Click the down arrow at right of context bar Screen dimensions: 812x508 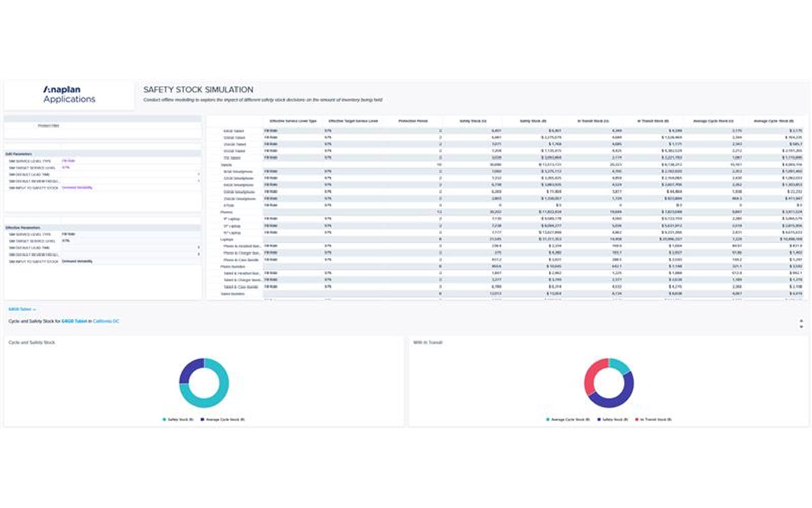(801, 327)
